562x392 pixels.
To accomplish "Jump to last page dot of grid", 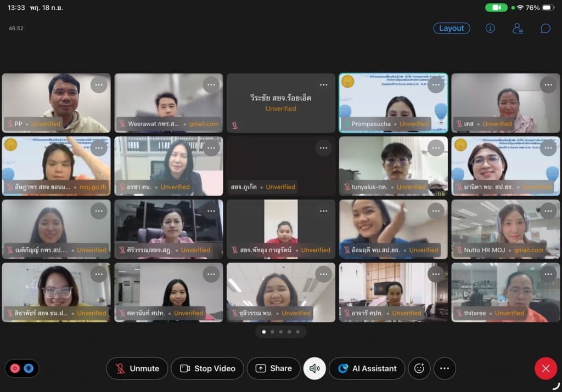I will pyautogui.click(x=298, y=332).
